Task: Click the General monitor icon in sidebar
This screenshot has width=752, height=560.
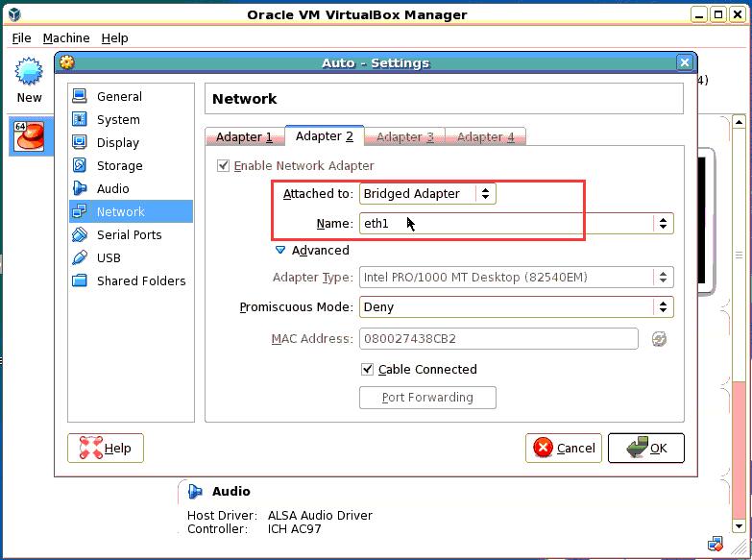Action: 79,96
